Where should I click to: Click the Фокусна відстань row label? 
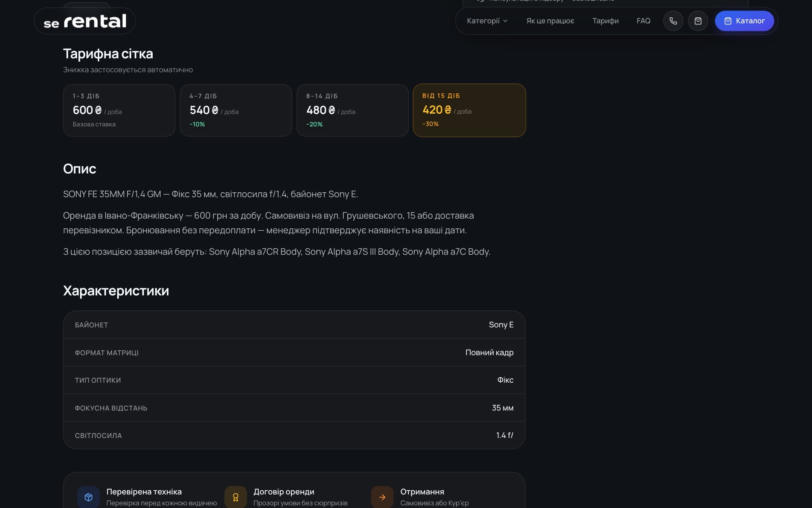[111, 408]
